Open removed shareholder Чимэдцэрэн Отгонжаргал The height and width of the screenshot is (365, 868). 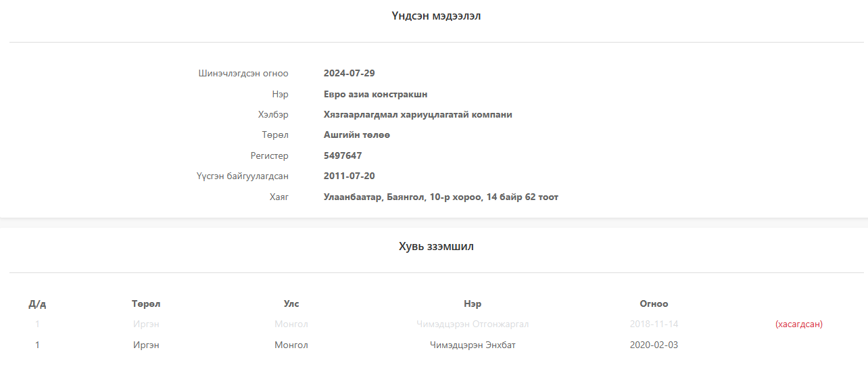pyautogui.click(x=473, y=324)
